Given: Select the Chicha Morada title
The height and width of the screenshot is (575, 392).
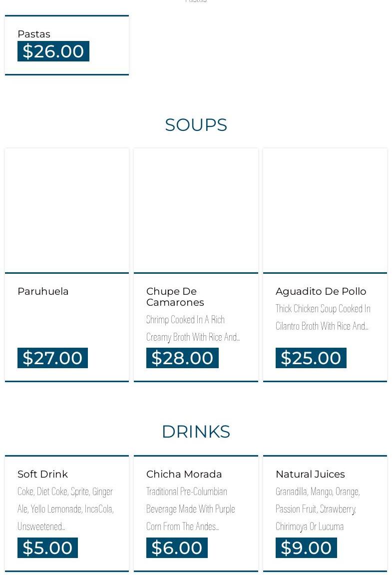Looking at the screenshot, I should click(x=184, y=474).
